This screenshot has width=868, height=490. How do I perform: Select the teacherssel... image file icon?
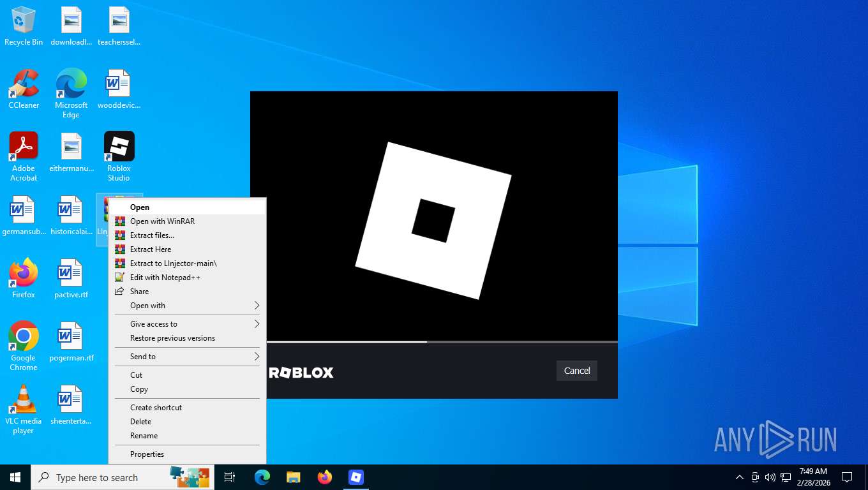tap(119, 26)
